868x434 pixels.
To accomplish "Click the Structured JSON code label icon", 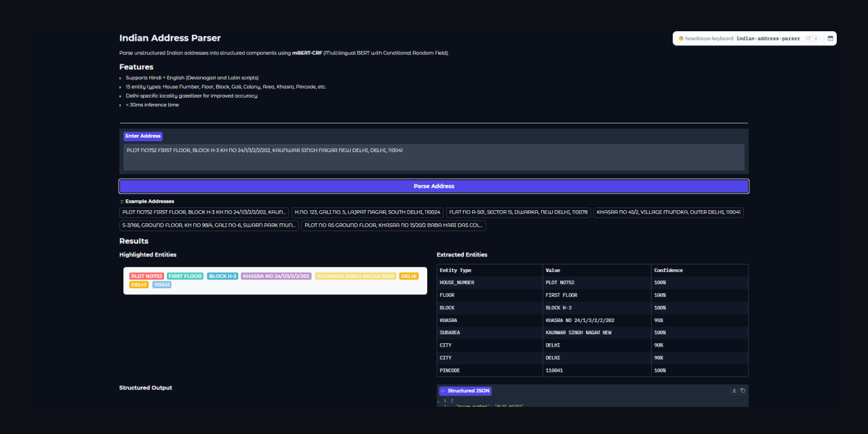I will point(443,391).
